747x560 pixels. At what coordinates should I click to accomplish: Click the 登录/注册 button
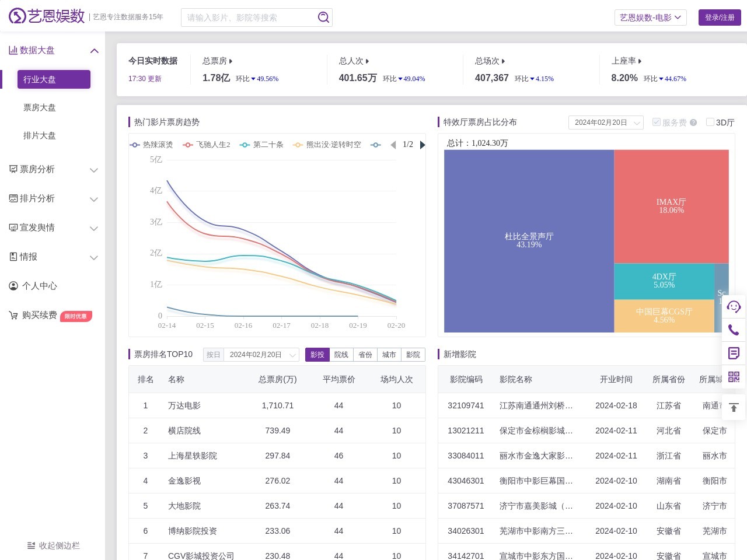(x=719, y=17)
